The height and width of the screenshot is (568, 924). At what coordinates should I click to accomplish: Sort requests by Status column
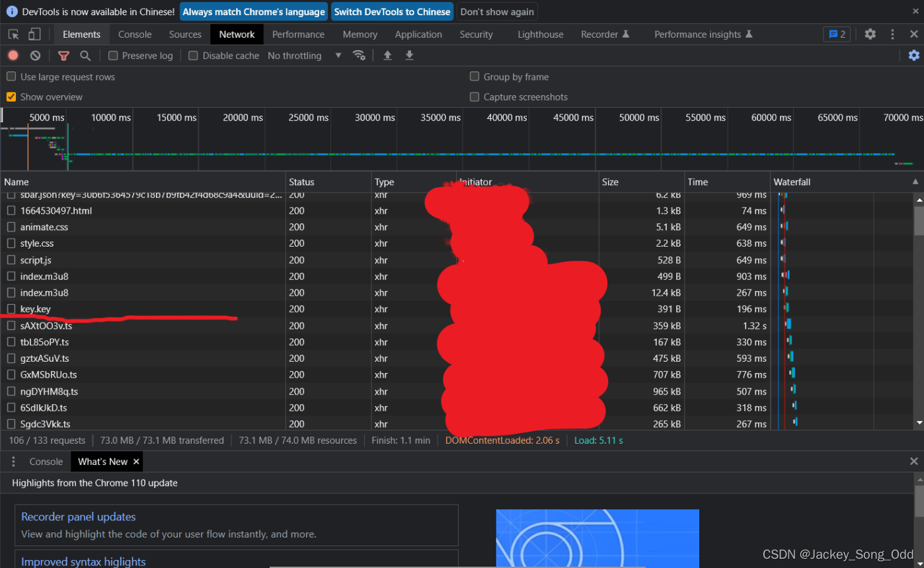pos(328,182)
